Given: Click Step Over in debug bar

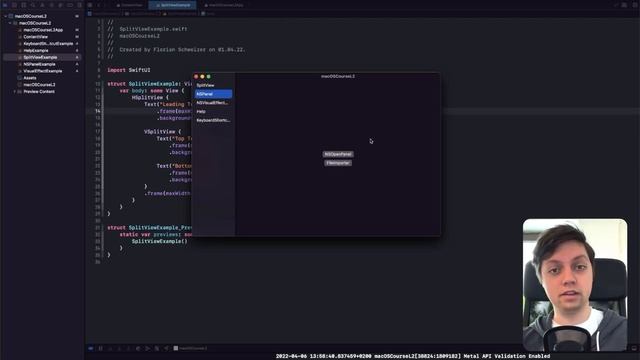Looking at the screenshot, I should [110, 348].
